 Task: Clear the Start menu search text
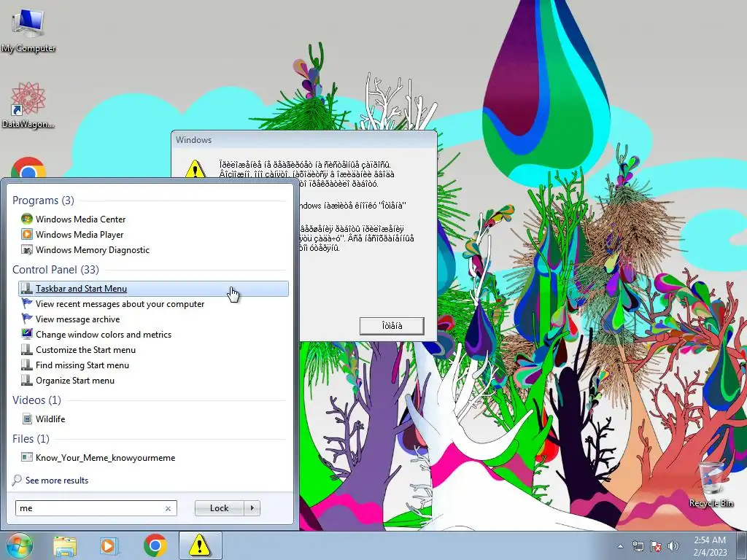tap(169, 508)
